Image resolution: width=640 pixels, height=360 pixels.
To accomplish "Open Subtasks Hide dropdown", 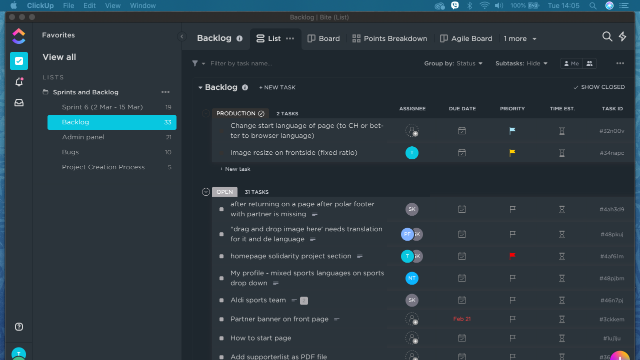I will pos(521,63).
